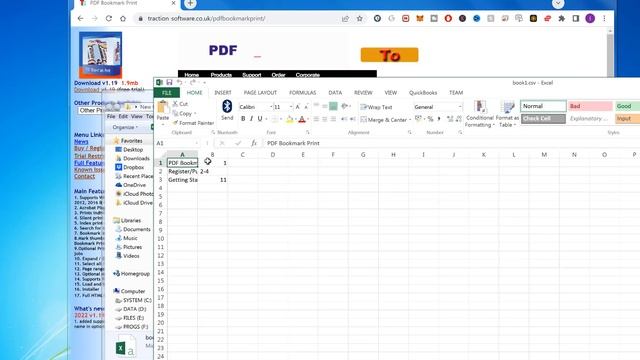The image size is (640, 360).
Task: Click Chrome bookmark star icon
Action: tap(360, 18)
